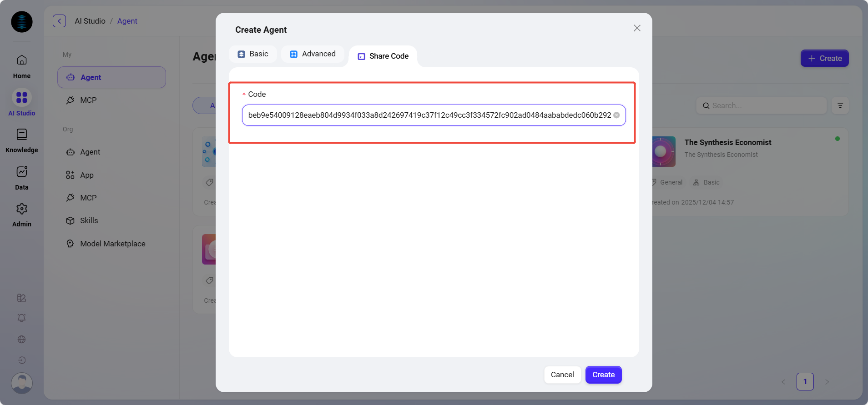
Task: Go to next page arrow in pagination
Action: tap(827, 382)
